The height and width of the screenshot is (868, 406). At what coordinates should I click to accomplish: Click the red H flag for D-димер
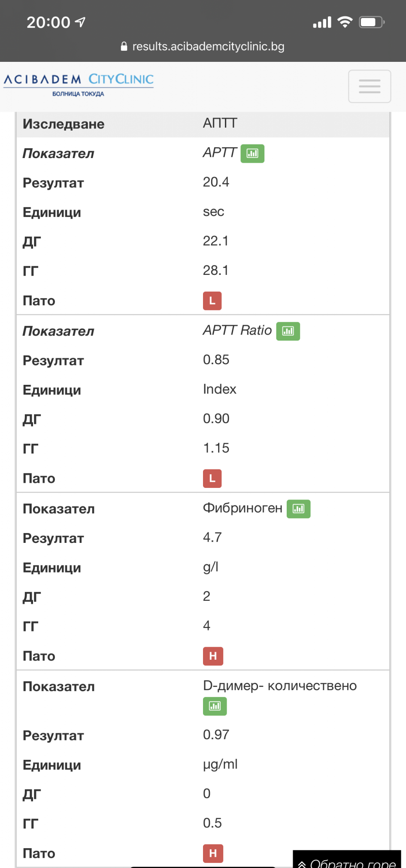[x=213, y=853]
